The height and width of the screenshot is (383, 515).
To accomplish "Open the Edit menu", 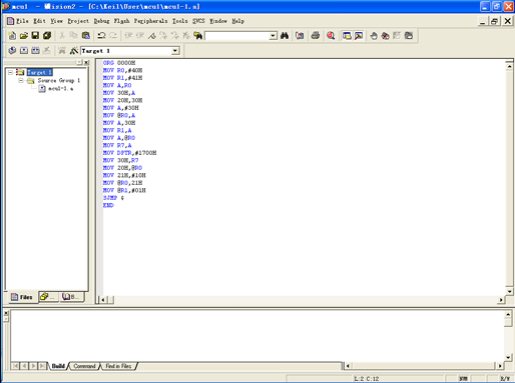I will pos(39,21).
